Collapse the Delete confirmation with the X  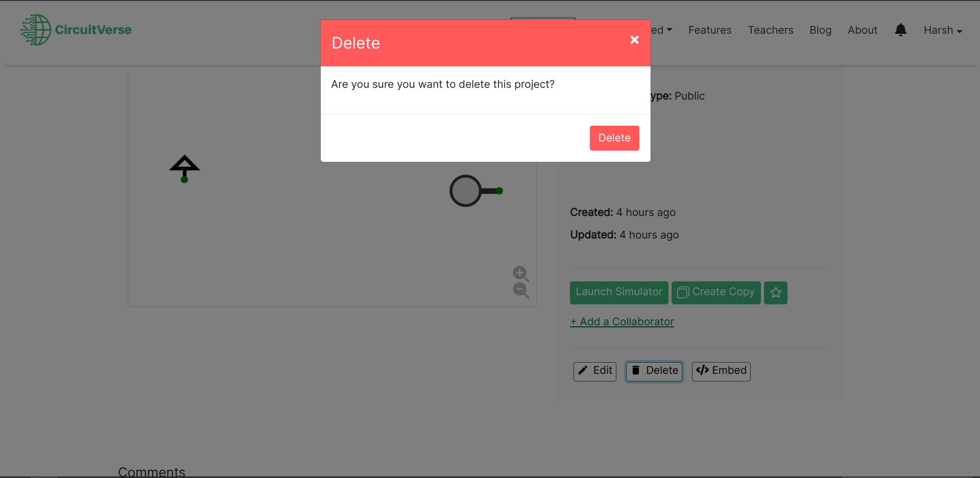(634, 40)
